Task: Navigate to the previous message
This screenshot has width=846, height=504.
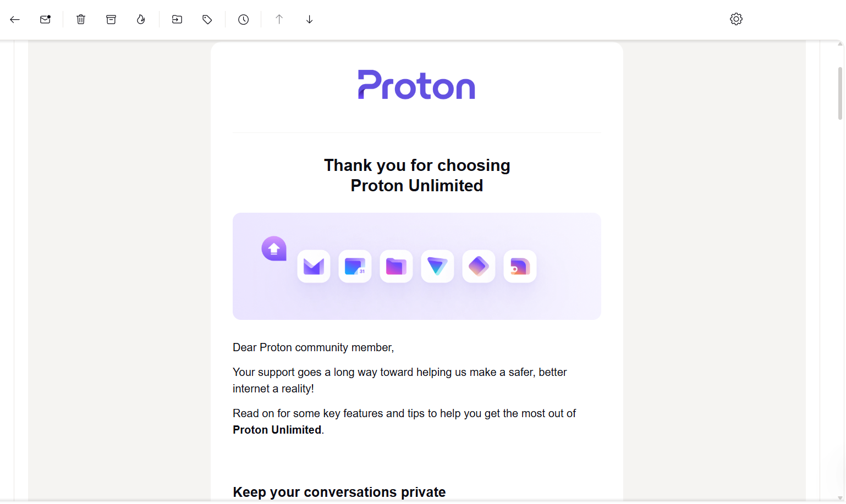Action: (279, 19)
